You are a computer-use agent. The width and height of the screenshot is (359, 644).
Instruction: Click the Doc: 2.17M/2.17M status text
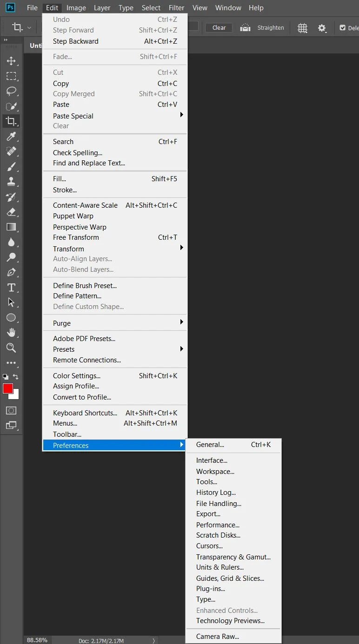(101, 641)
